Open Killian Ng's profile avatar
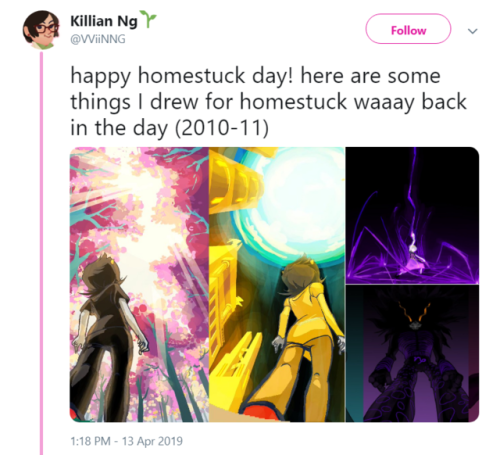The image size is (500, 455). (41, 30)
